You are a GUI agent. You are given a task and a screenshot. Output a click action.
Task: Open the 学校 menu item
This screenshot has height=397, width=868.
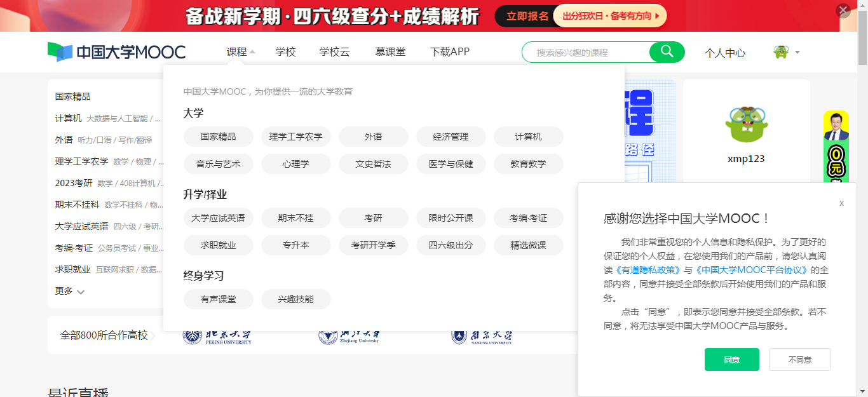pyautogui.click(x=285, y=52)
